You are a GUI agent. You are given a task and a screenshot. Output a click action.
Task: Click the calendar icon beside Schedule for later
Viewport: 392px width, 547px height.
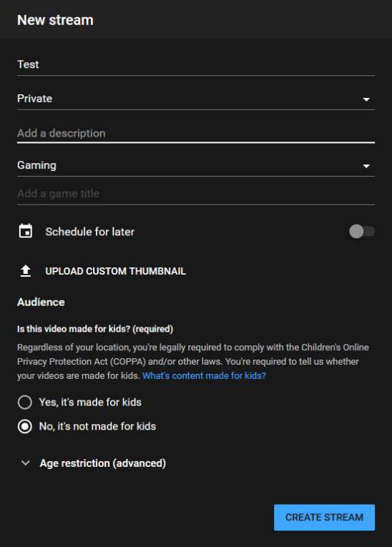click(26, 231)
